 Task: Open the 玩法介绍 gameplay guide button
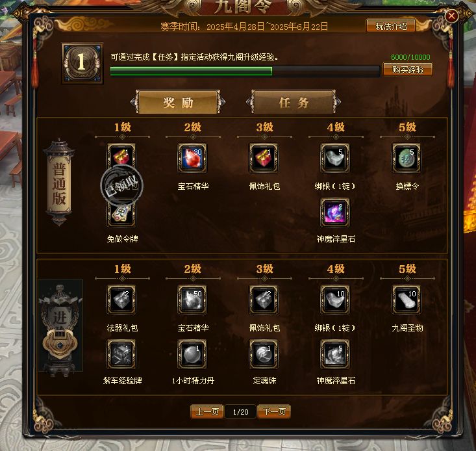point(391,26)
